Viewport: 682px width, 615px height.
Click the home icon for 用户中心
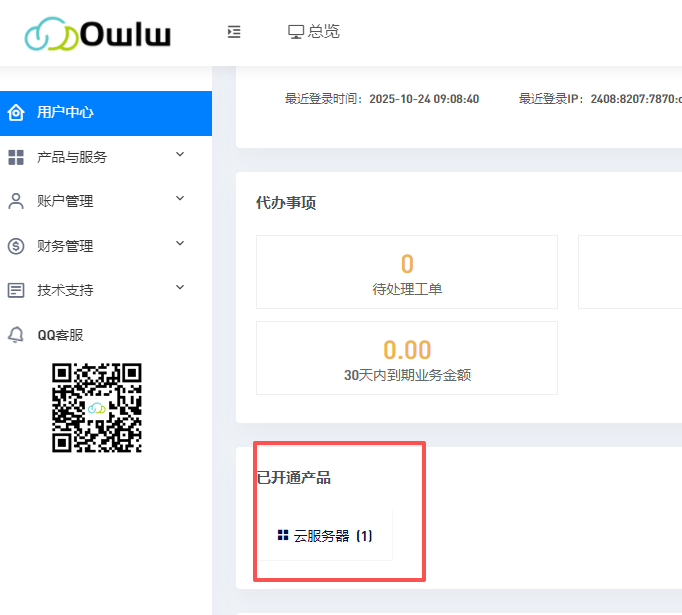16,112
